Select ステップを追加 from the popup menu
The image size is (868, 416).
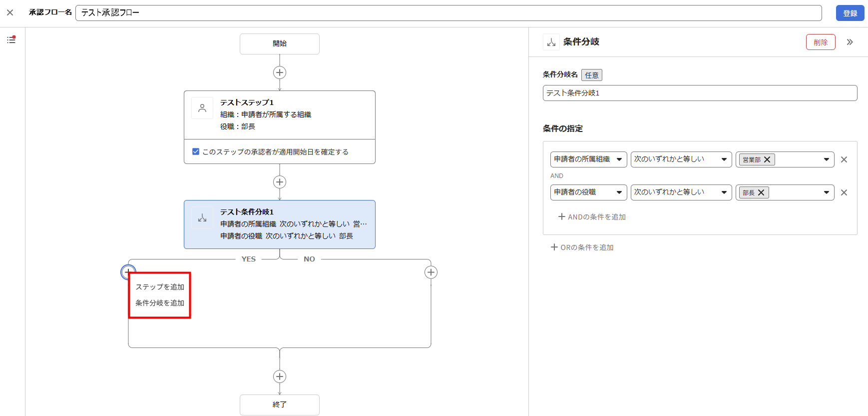pyautogui.click(x=160, y=287)
